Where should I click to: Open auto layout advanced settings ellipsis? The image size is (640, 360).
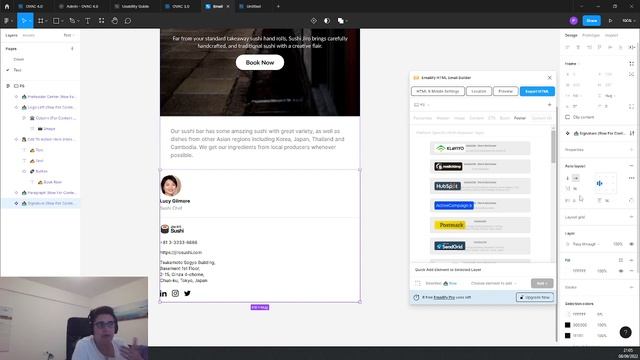point(631,178)
